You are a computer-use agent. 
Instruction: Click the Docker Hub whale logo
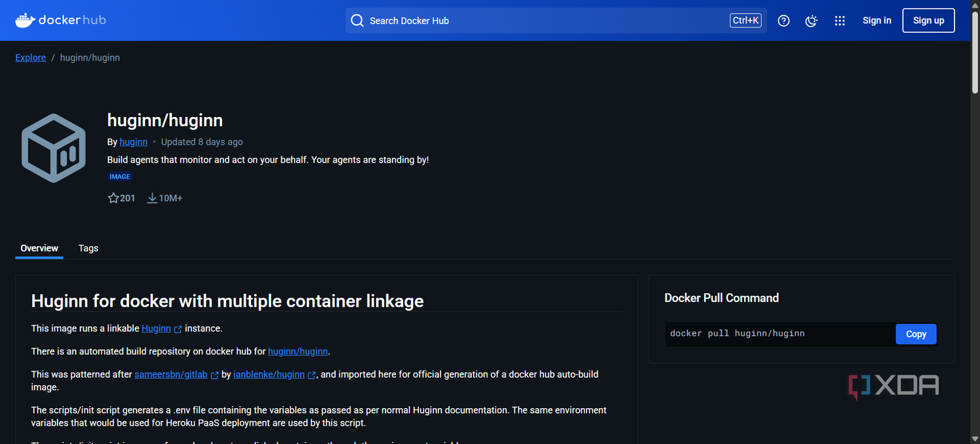[60, 20]
